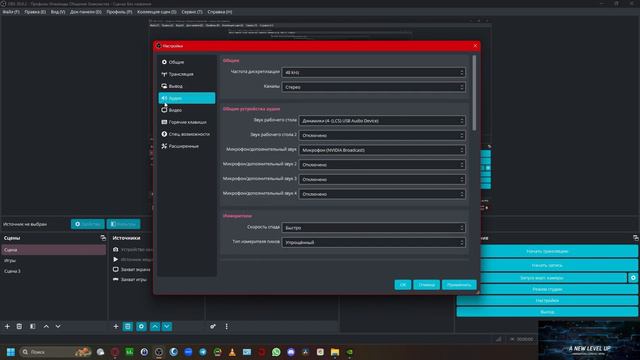Click the OK button in settings dialog

[x=402, y=284]
